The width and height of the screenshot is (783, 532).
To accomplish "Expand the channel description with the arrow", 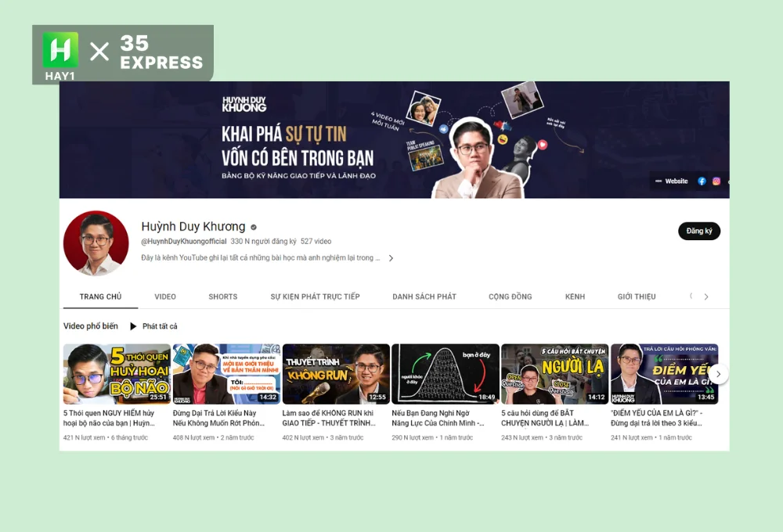I will (x=391, y=258).
